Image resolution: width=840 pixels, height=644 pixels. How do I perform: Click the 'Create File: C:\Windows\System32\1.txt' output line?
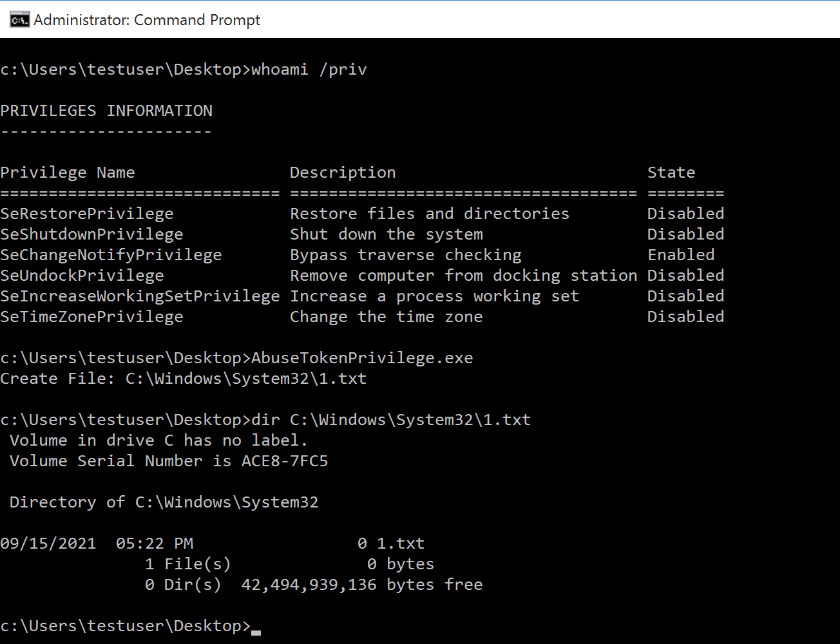184,379
